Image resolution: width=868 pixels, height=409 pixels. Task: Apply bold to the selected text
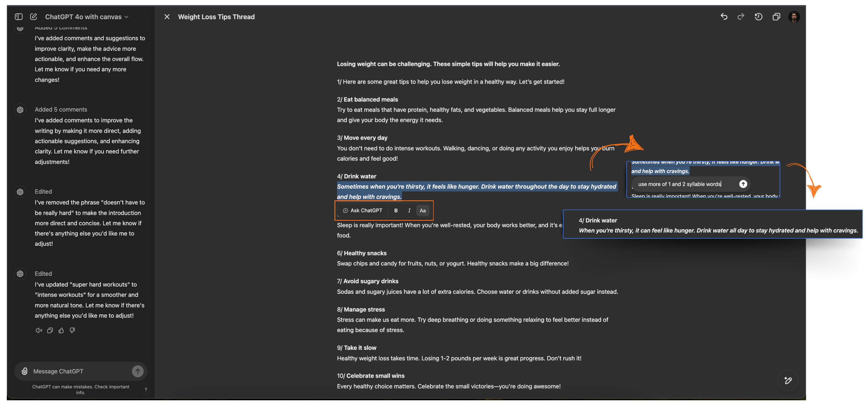point(396,210)
